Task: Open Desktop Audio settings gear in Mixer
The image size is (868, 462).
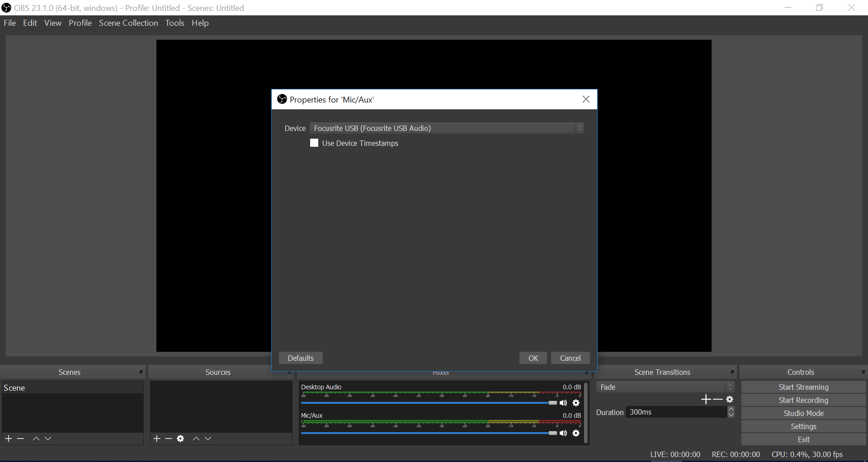Action: 576,403
